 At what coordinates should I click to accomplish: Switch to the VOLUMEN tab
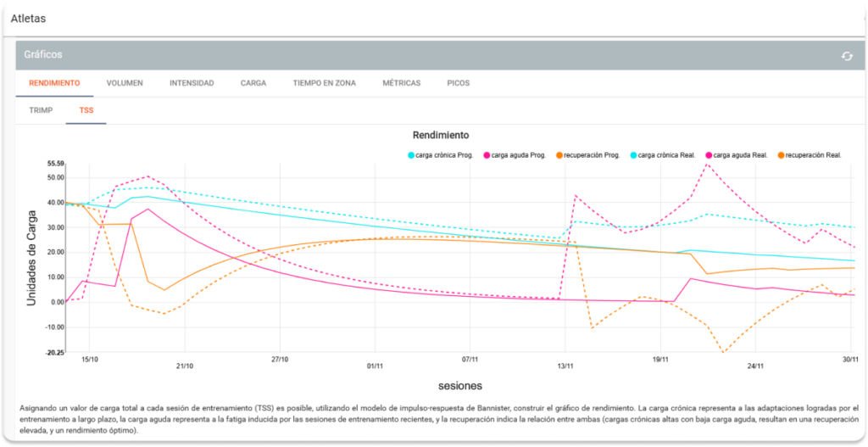coord(125,83)
